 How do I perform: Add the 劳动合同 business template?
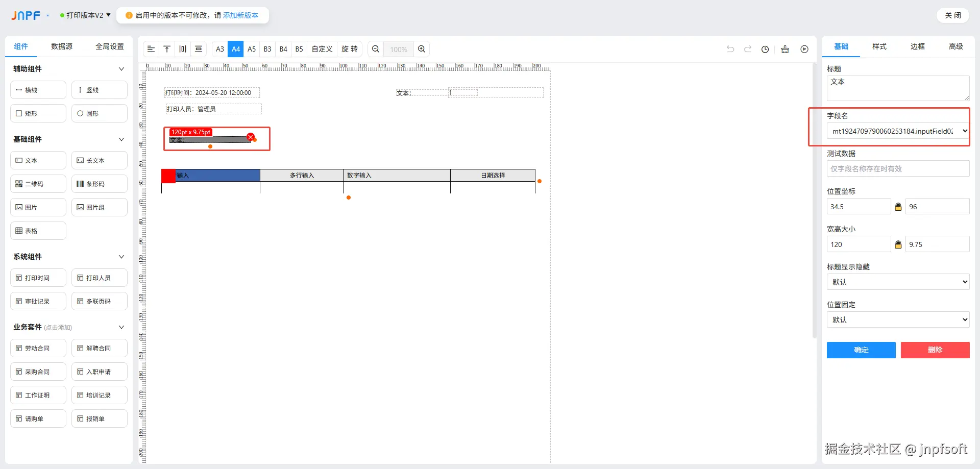pos(38,348)
